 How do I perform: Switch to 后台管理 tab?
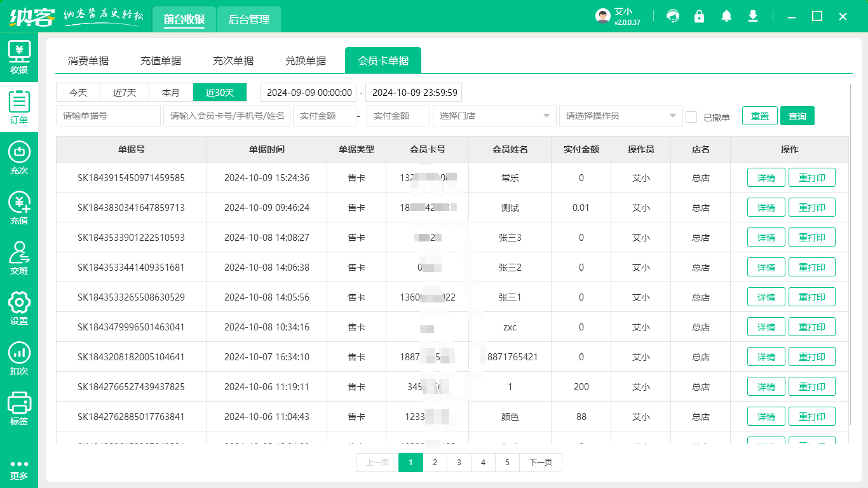pyautogui.click(x=248, y=19)
